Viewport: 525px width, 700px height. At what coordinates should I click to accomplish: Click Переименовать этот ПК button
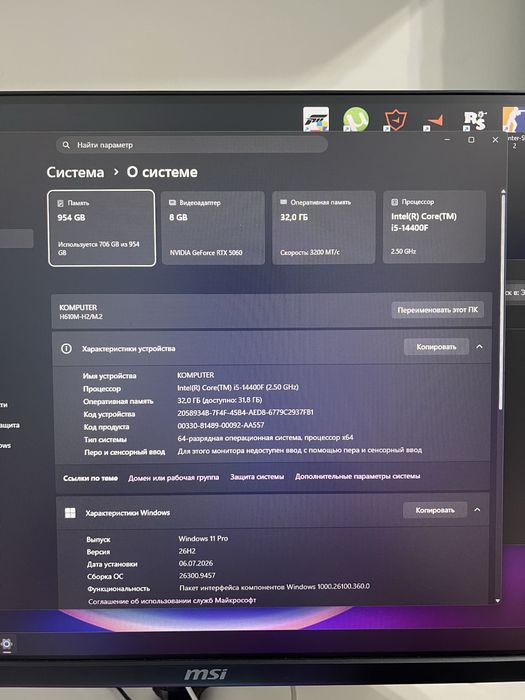click(438, 310)
